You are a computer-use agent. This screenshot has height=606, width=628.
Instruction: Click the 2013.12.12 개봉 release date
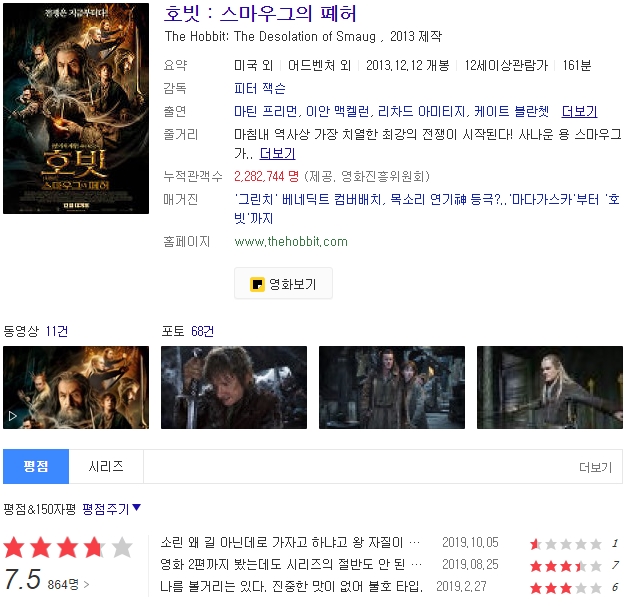(407, 65)
